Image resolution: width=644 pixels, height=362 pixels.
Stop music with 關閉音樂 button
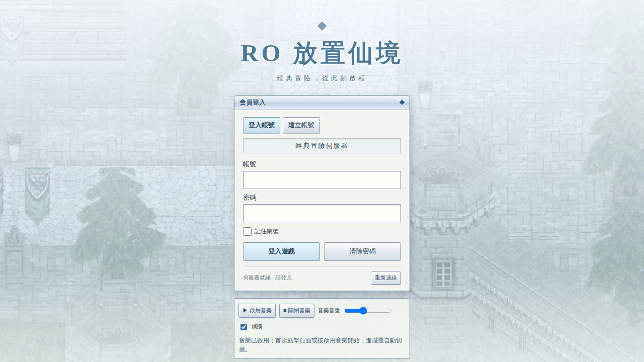click(297, 311)
